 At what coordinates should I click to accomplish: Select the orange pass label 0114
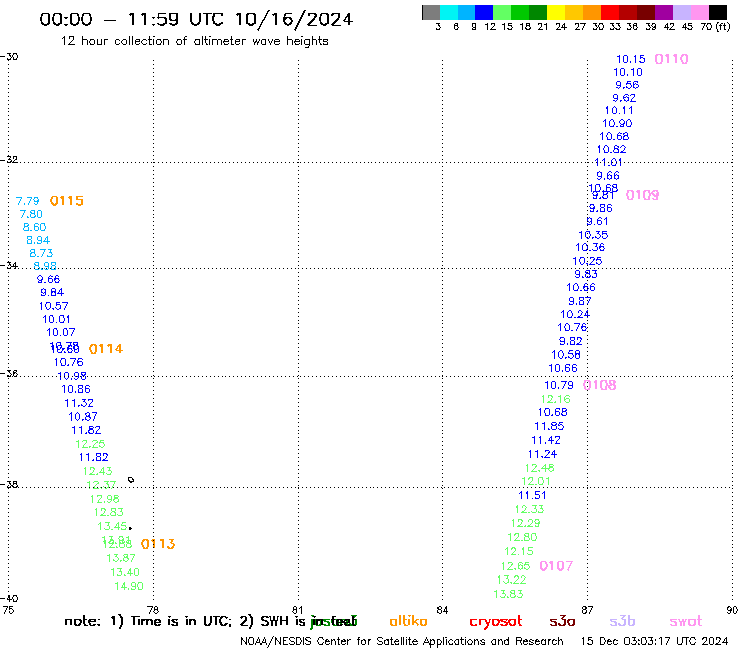click(106, 349)
